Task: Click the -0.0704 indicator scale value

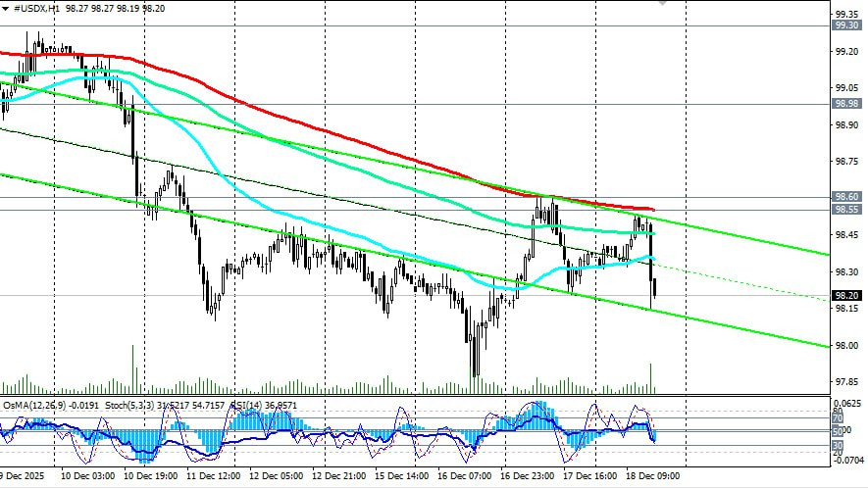Action: point(847,461)
